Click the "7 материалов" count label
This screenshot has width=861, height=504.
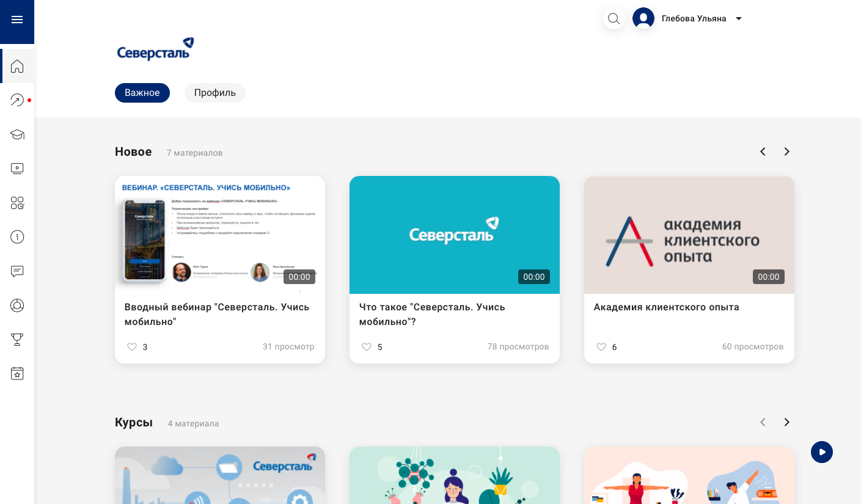click(x=195, y=153)
